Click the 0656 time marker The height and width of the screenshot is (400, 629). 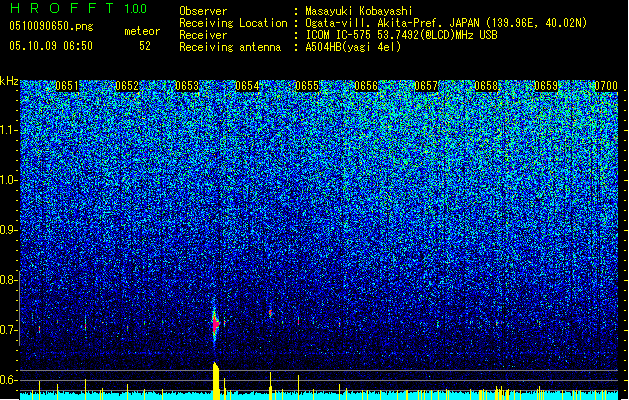coord(366,86)
